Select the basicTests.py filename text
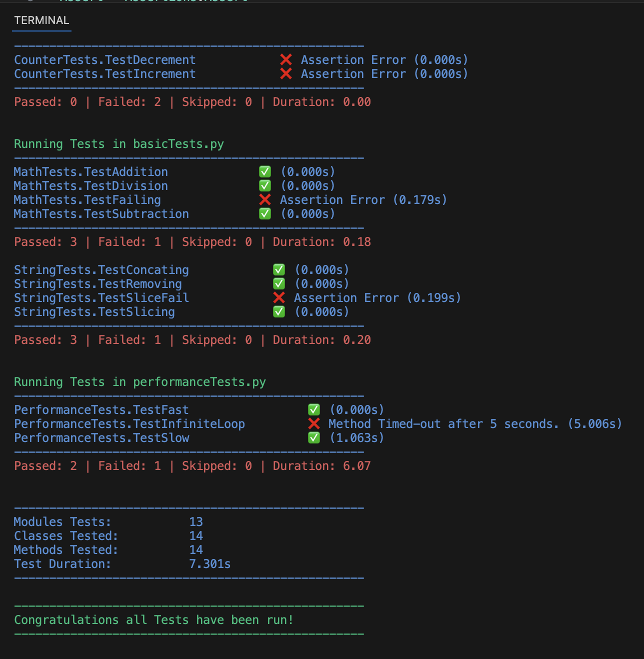Screen dimensions: 644x659 [x=178, y=144]
